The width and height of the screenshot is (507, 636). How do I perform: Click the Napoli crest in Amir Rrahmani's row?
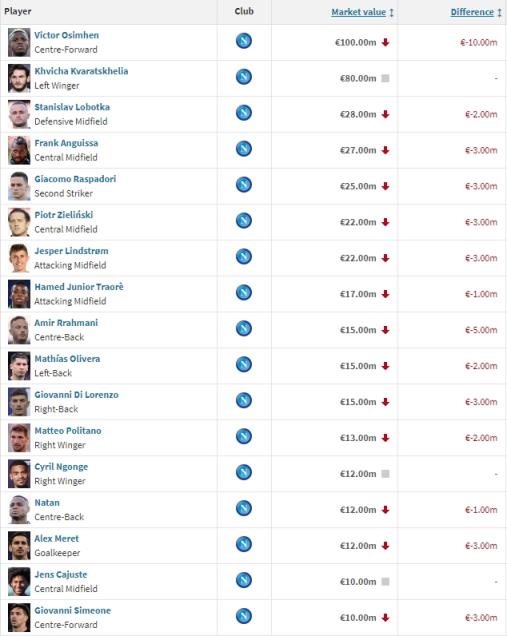(x=244, y=329)
